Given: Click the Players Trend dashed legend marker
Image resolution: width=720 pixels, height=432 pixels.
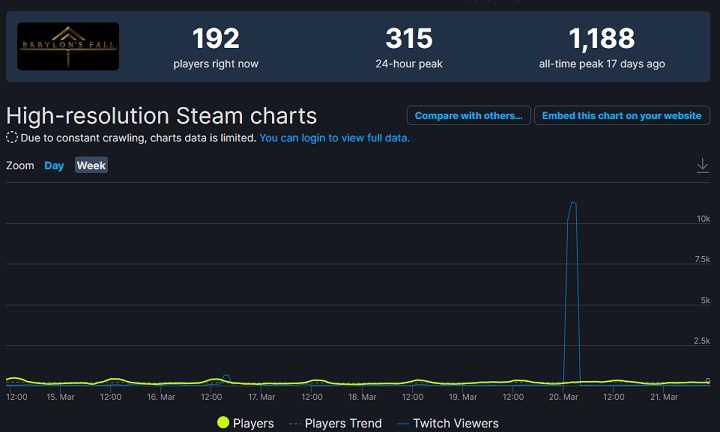Looking at the screenshot, I should (293, 423).
